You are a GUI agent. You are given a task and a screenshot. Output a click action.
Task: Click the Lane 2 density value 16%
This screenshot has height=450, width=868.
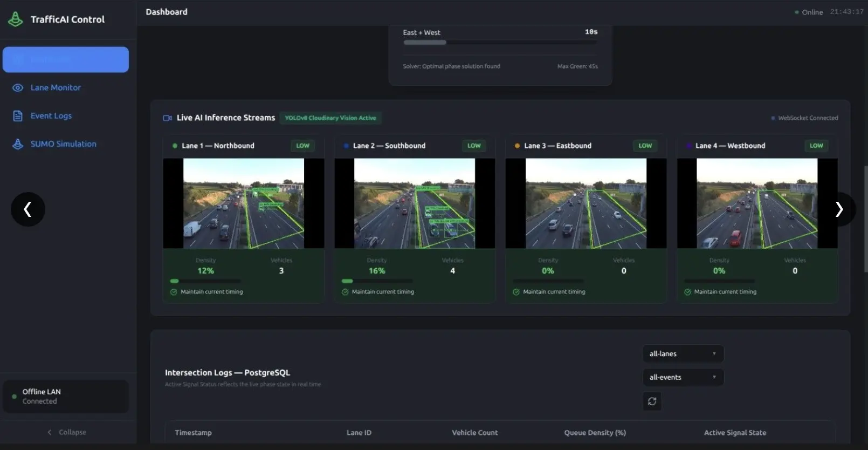(377, 271)
